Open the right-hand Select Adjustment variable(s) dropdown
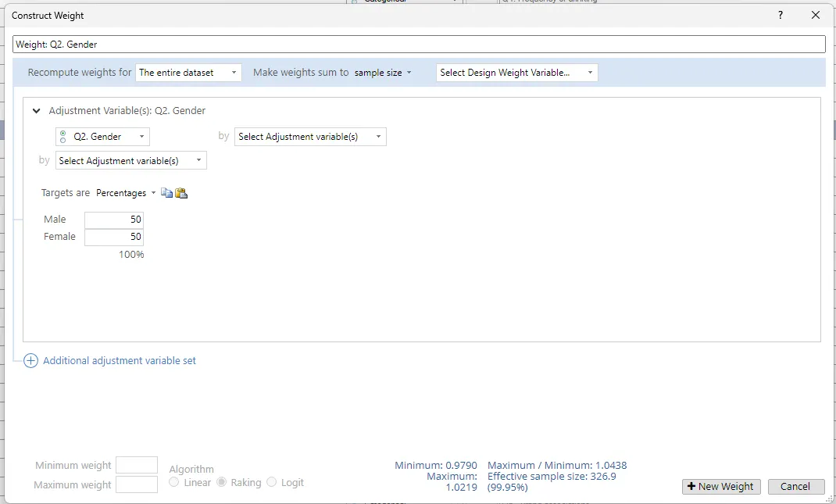This screenshot has width=836, height=504. point(310,137)
